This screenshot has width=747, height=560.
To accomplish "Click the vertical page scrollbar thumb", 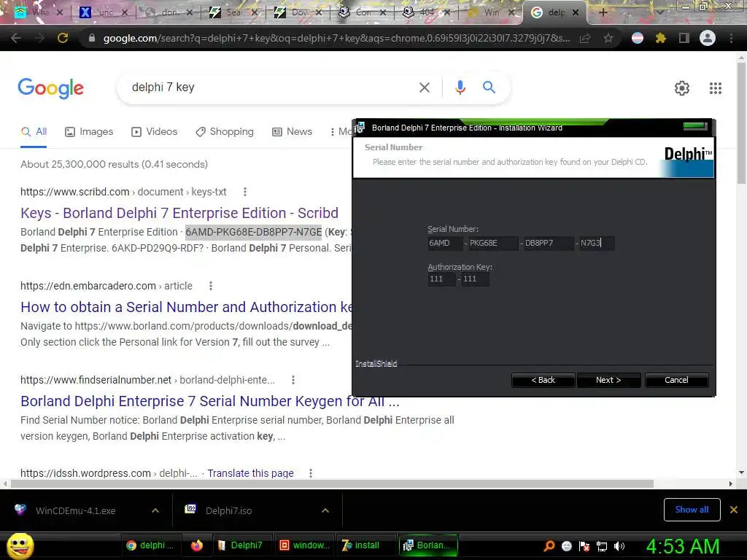I will [x=741, y=122].
